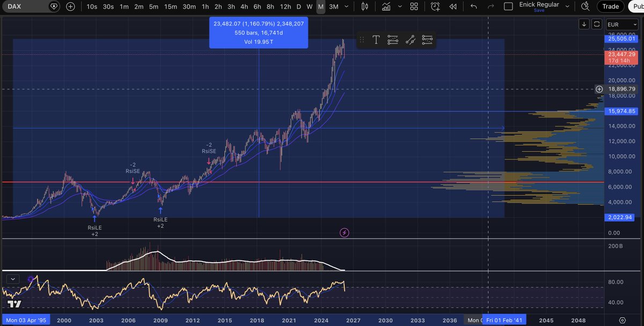The width and height of the screenshot is (644, 326).
Task: Click the 2012 label on the time axis
Action: pyautogui.click(x=193, y=320)
